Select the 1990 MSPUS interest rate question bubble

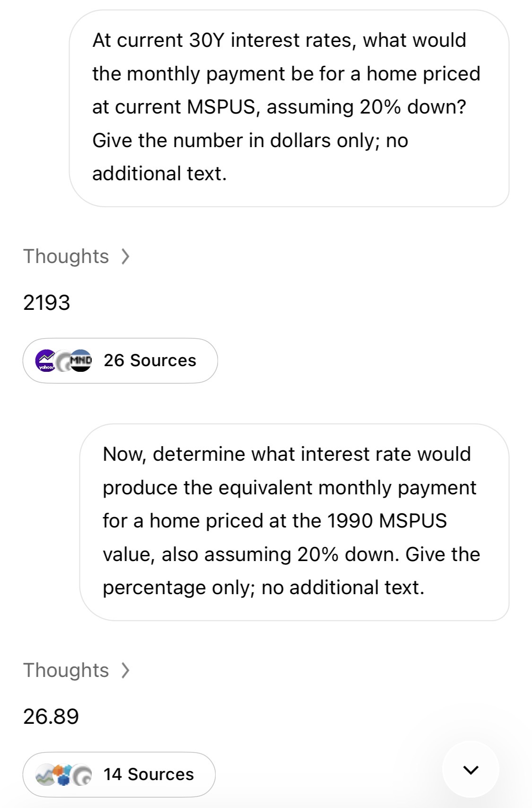[x=294, y=522]
